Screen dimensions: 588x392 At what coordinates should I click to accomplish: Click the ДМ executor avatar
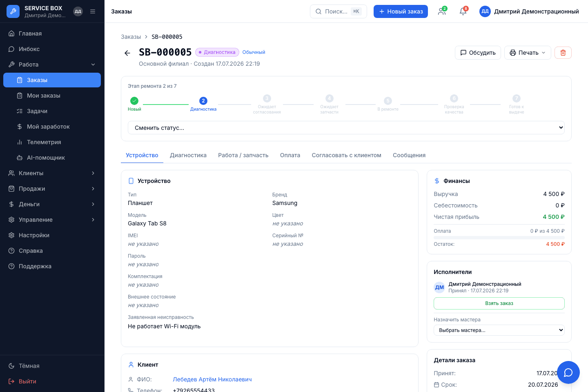coord(439,287)
